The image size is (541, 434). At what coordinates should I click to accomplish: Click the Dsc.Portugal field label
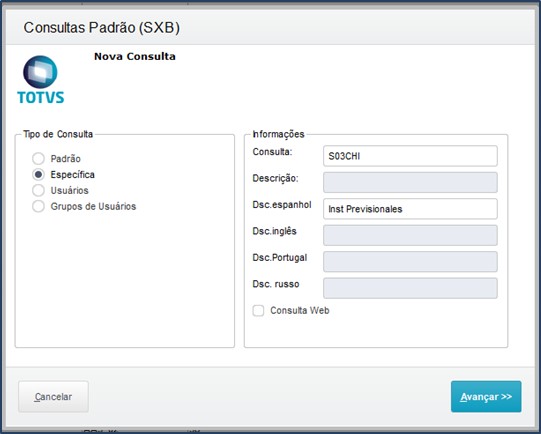pos(279,258)
